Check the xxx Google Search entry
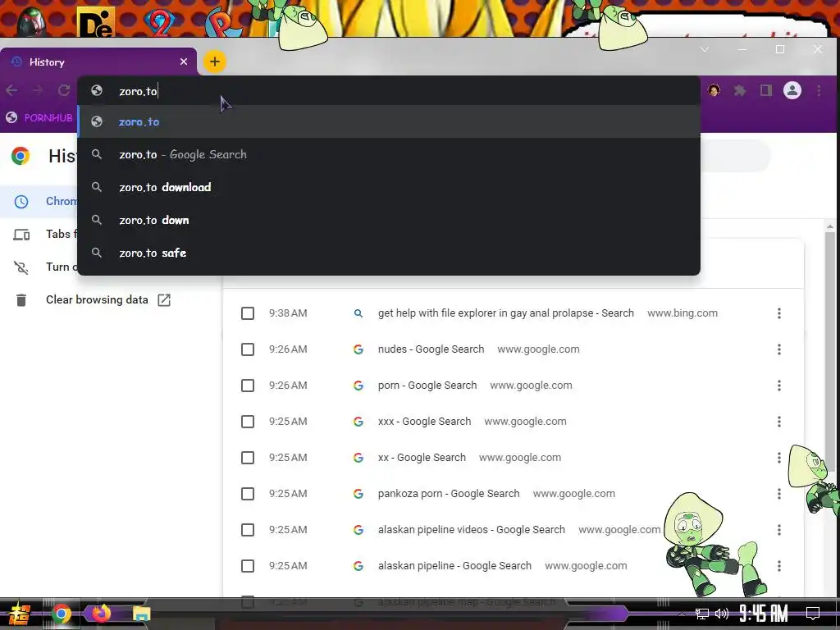 click(248, 422)
